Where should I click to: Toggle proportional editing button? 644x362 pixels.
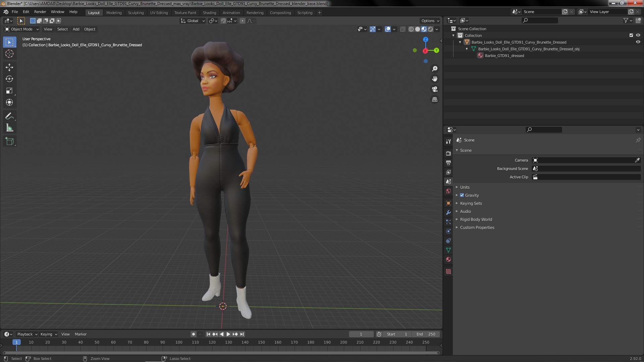[243, 21]
